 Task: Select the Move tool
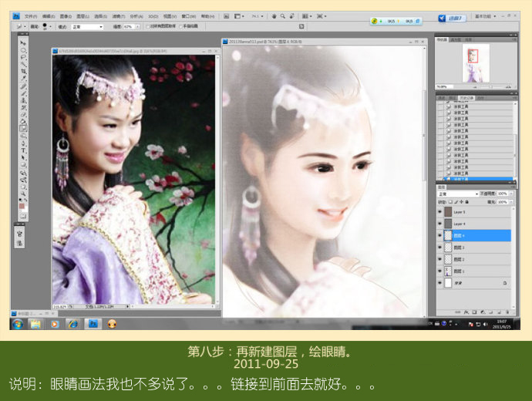pyautogui.click(x=23, y=42)
